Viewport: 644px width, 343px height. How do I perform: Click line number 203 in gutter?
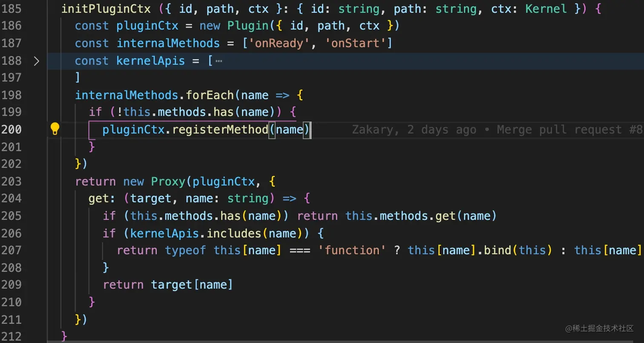pos(11,181)
